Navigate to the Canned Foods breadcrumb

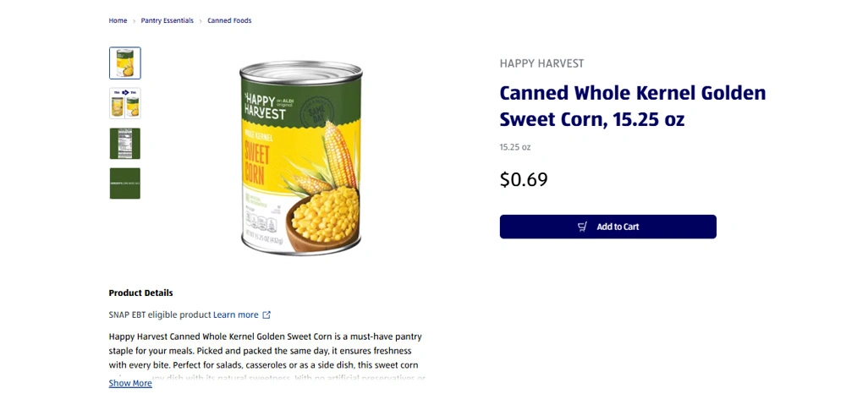229,20
